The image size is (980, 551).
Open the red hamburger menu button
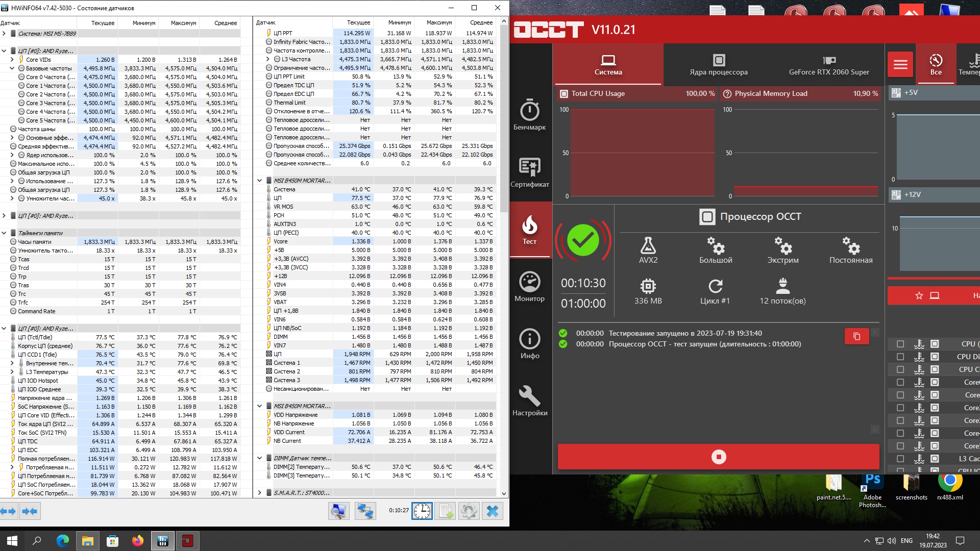900,65
